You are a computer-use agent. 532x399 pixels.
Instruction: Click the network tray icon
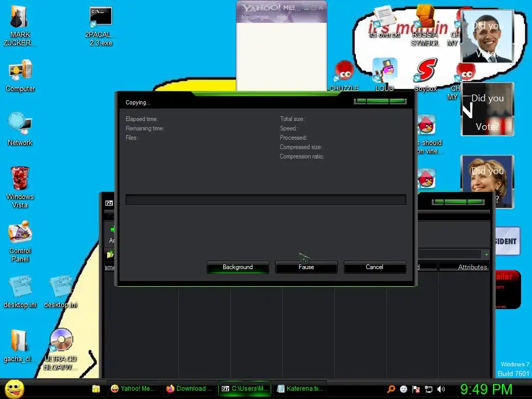point(429,389)
